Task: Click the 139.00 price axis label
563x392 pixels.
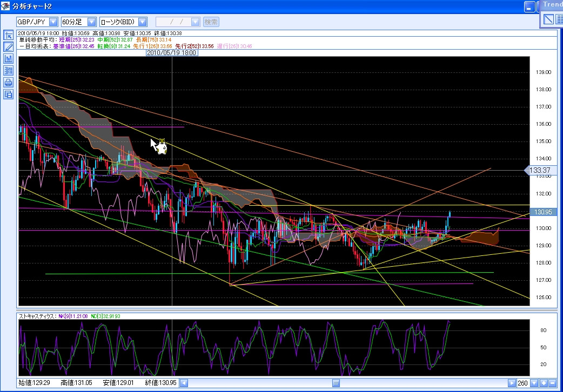Action: pos(543,72)
